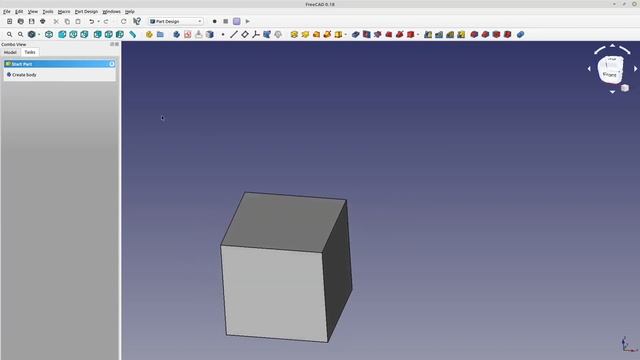This screenshot has width=640, height=360.
Task: Open the Macros dialog
Action: (237, 21)
